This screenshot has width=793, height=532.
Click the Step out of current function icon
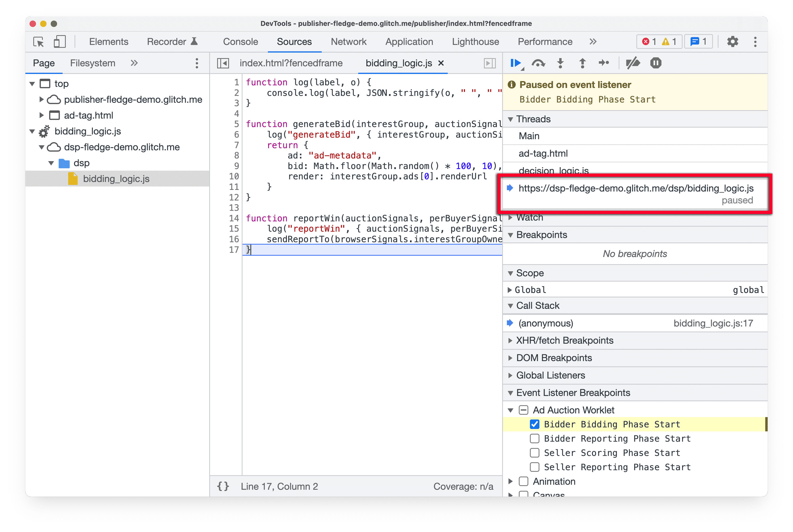[582, 64]
